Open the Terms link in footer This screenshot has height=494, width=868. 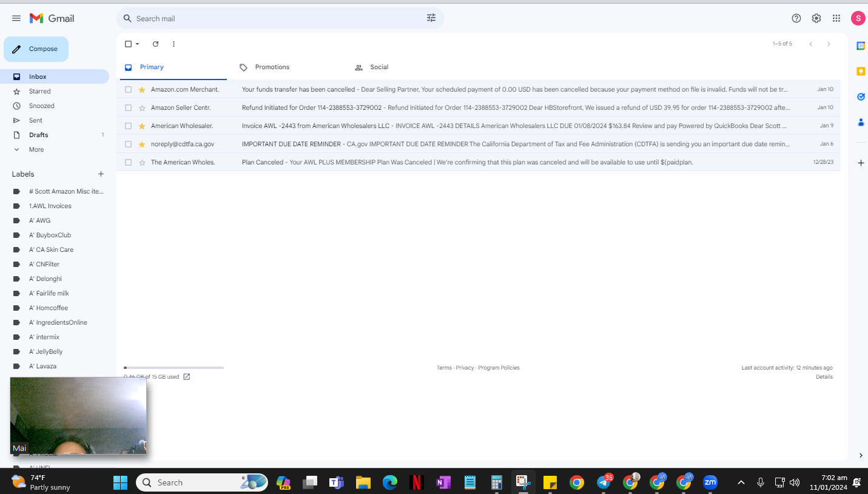(444, 368)
